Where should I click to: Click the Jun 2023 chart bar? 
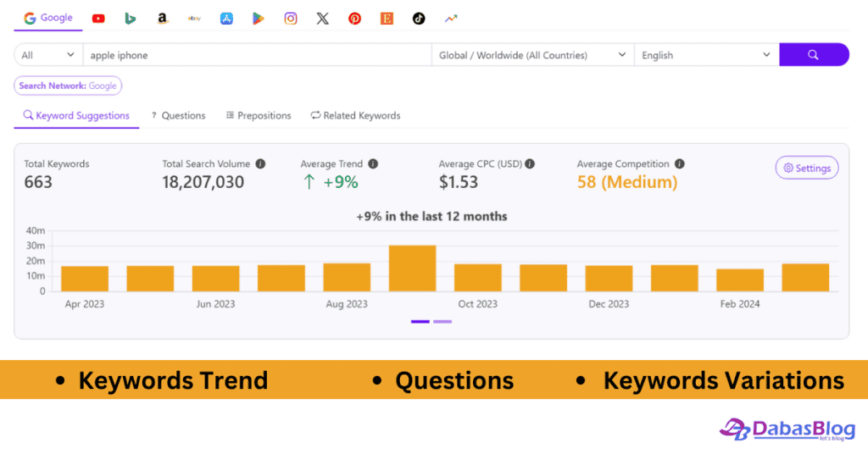[x=216, y=279]
